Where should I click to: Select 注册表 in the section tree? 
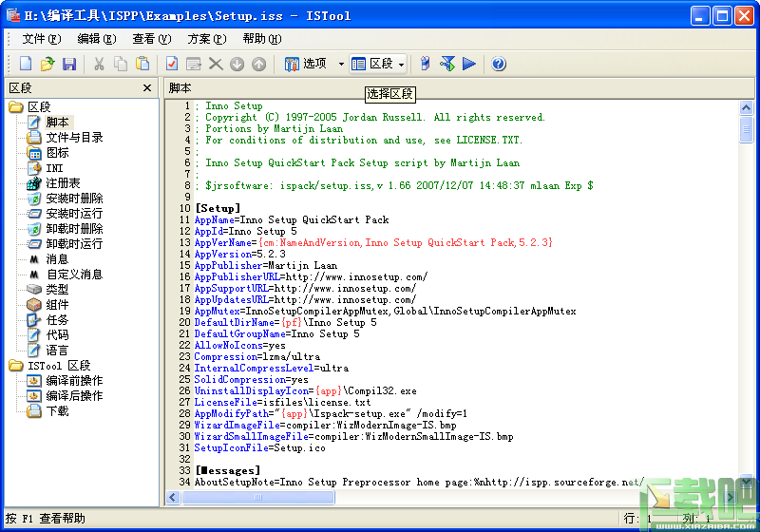click(x=63, y=183)
